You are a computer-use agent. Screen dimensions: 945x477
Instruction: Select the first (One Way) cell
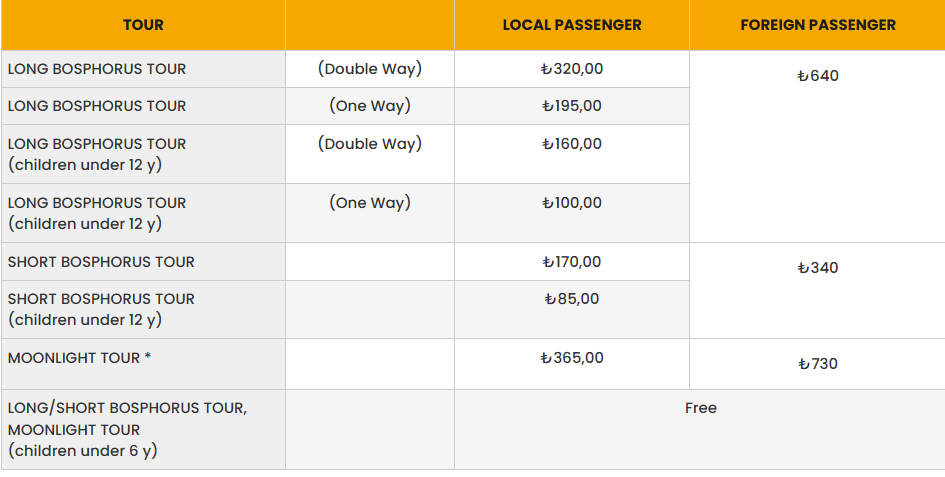(x=370, y=106)
